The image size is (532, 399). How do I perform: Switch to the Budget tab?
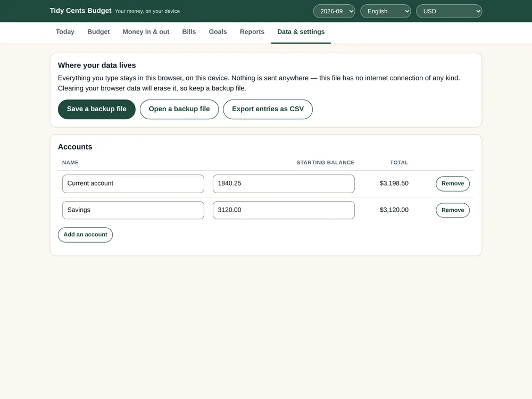98,32
